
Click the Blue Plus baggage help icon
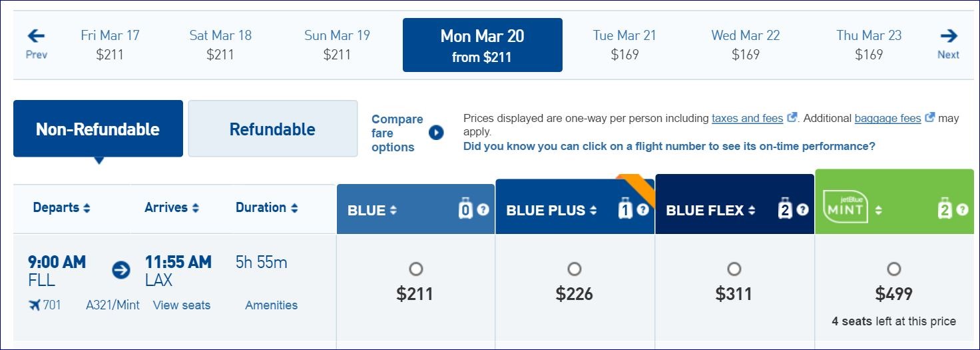point(642,209)
